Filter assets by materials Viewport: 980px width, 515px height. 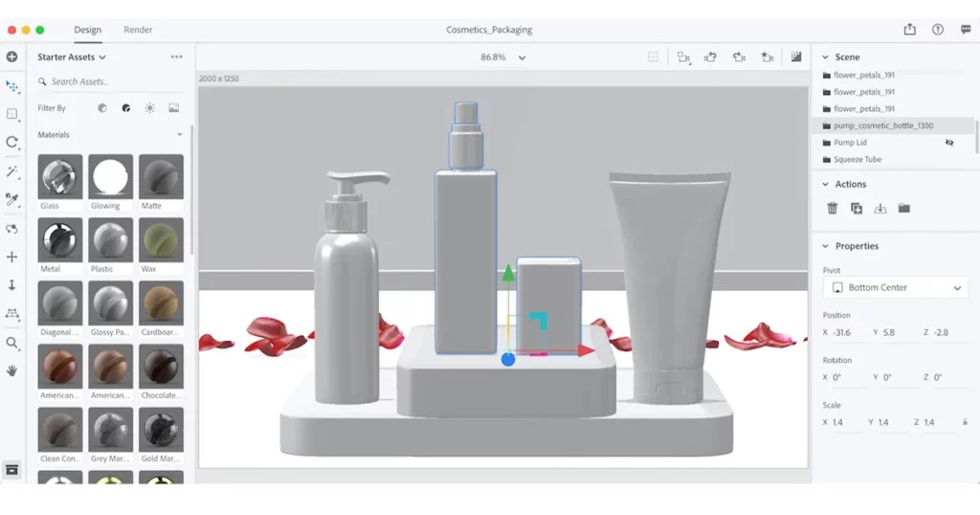(125, 108)
